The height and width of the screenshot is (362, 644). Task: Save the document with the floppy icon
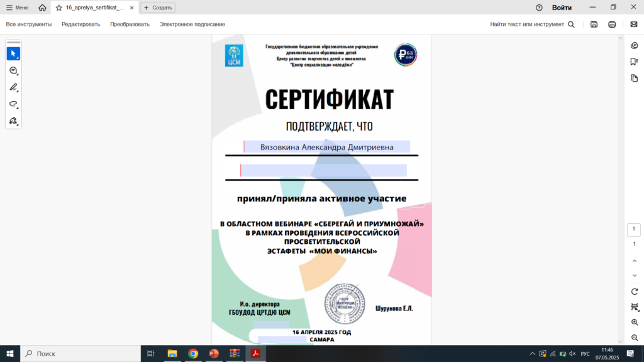click(x=594, y=25)
